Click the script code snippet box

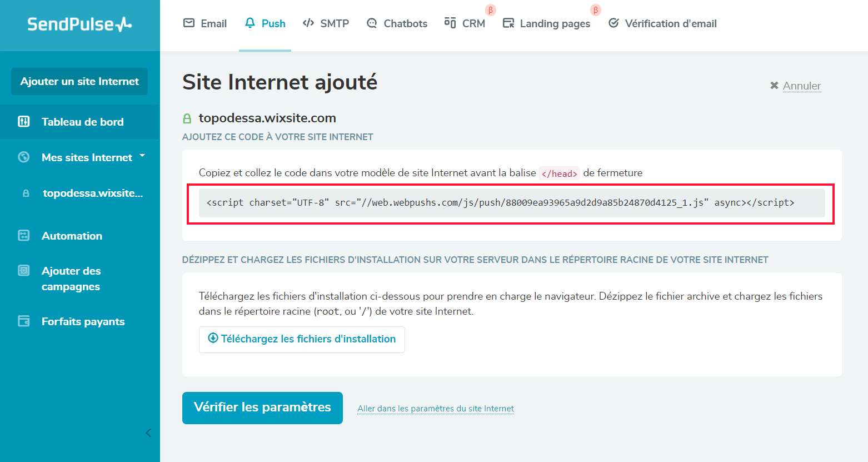click(x=512, y=203)
